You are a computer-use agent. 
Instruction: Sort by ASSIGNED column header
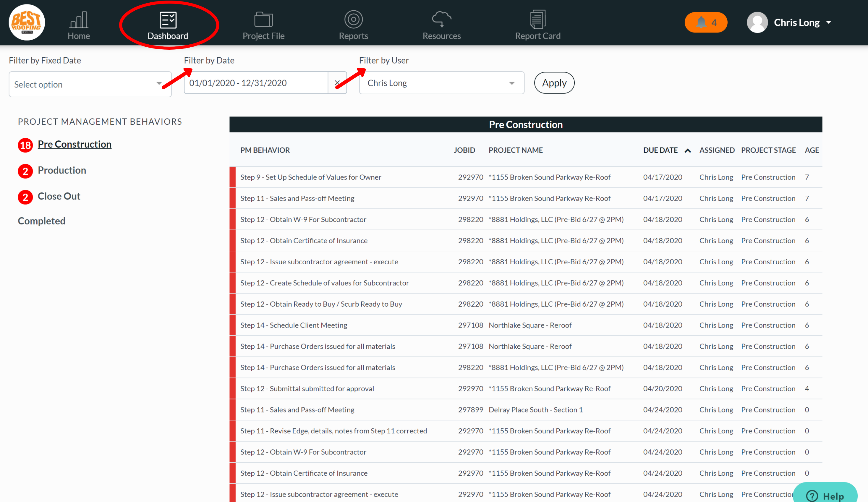point(717,150)
